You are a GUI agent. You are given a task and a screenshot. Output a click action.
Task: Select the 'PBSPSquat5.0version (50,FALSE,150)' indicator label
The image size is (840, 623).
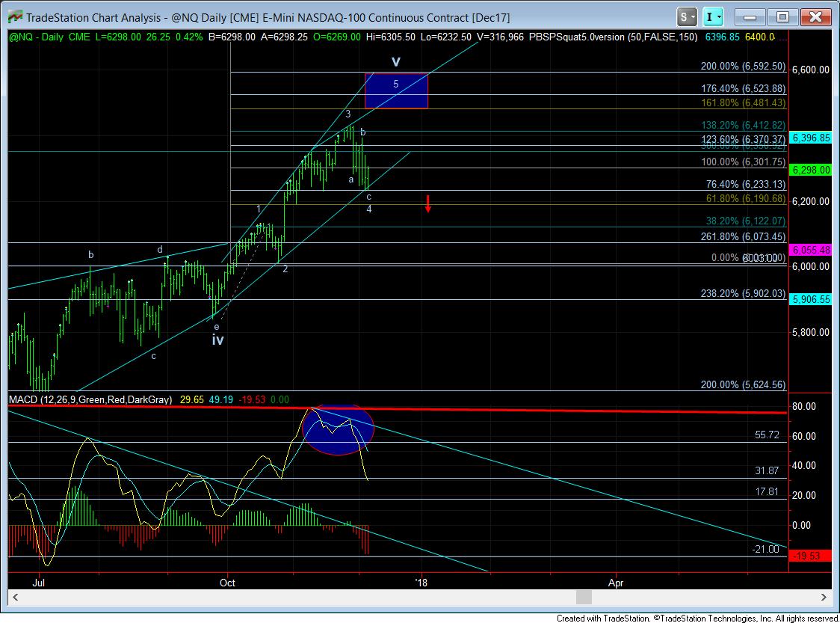[613, 37]
